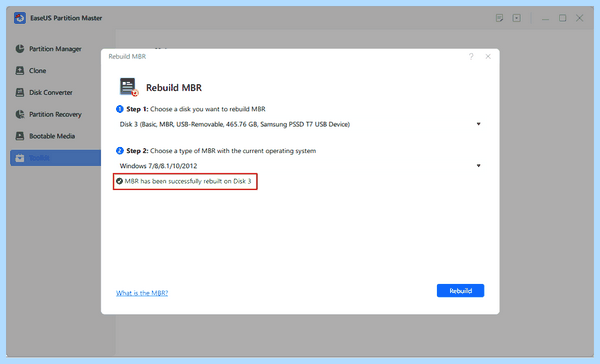Click the square icon beside the task list
600x364 pixels.
click(x=517, y=18)
